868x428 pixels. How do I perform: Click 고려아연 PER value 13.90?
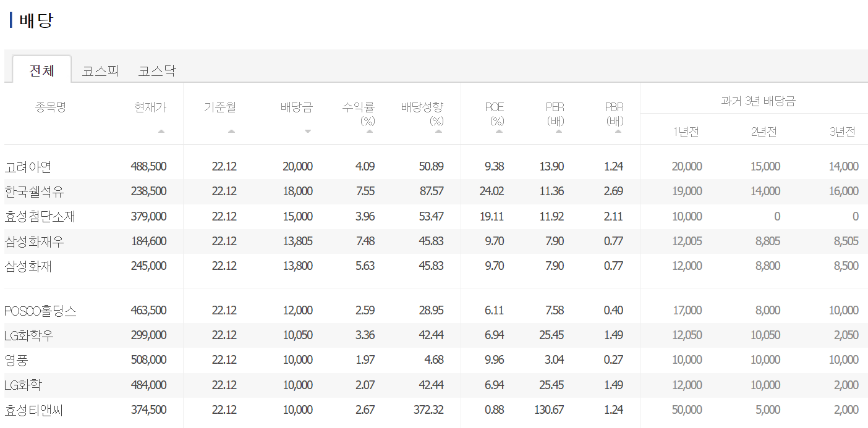click(x=551, y=167)
